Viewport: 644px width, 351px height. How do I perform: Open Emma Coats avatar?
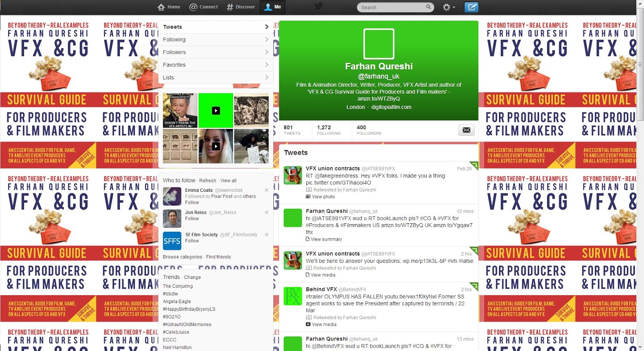(x=172, y=197)
